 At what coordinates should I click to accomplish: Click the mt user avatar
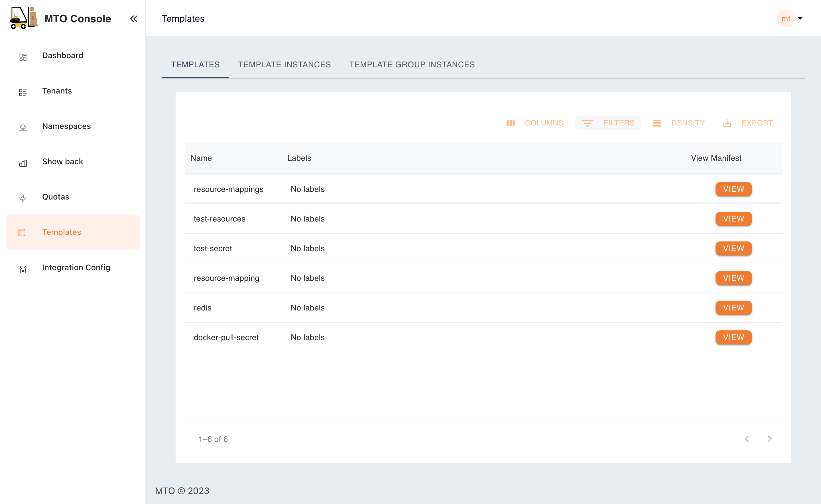click(x=786, y=19)
